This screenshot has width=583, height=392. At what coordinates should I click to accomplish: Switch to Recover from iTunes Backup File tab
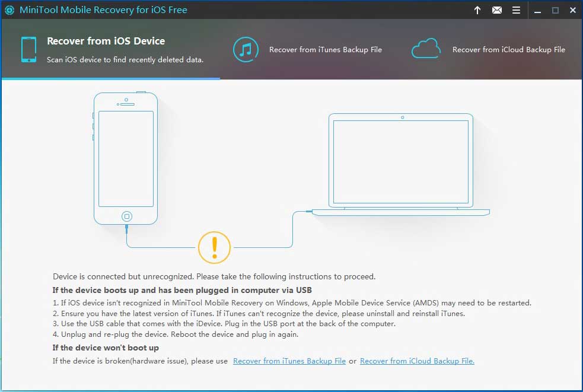[307, 49]
